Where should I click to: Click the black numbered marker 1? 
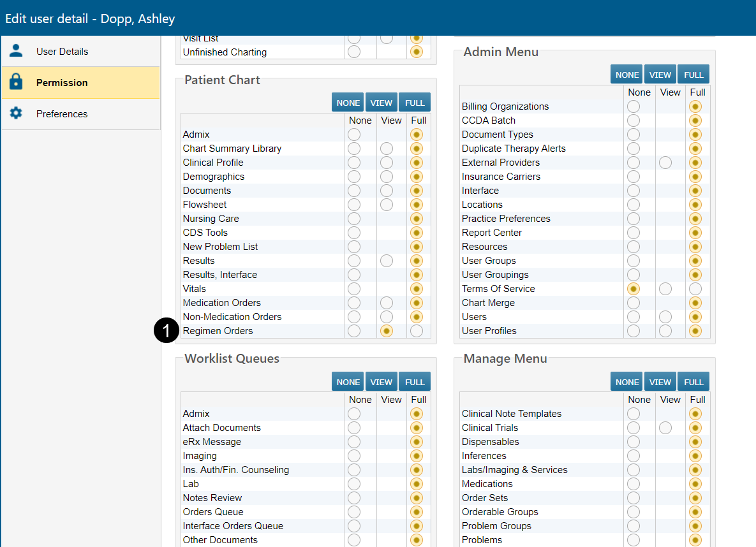pyautogui.click(x=166, y=331)
